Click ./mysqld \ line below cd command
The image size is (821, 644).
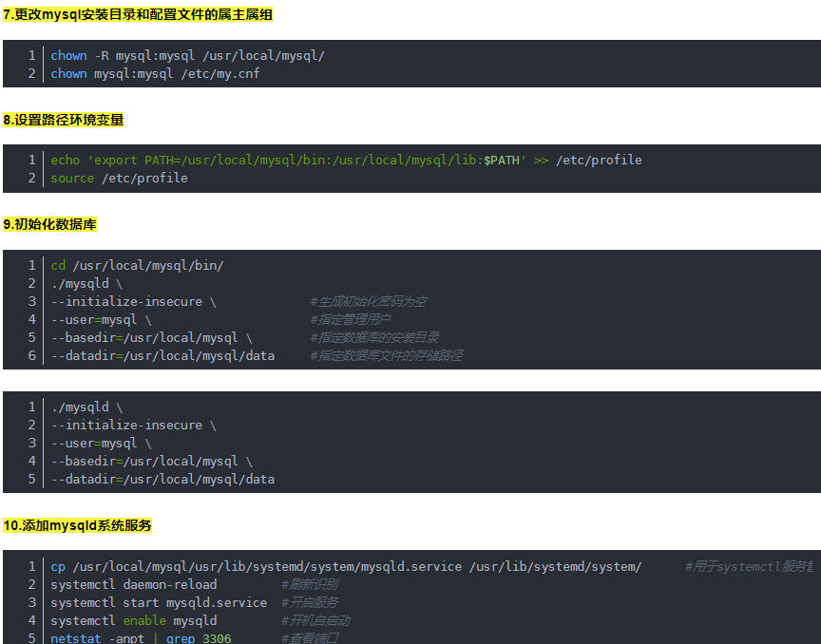coord(86,284)
